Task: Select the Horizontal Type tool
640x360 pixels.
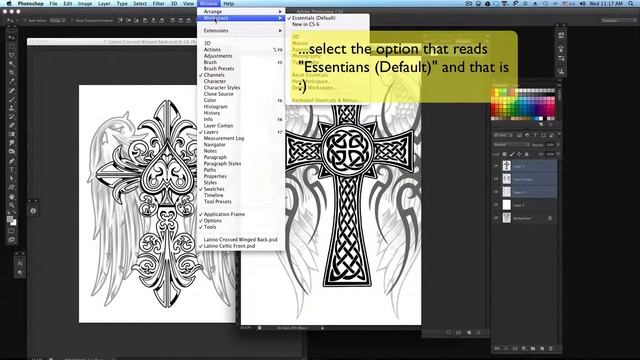Action: (x=12, y=169)
